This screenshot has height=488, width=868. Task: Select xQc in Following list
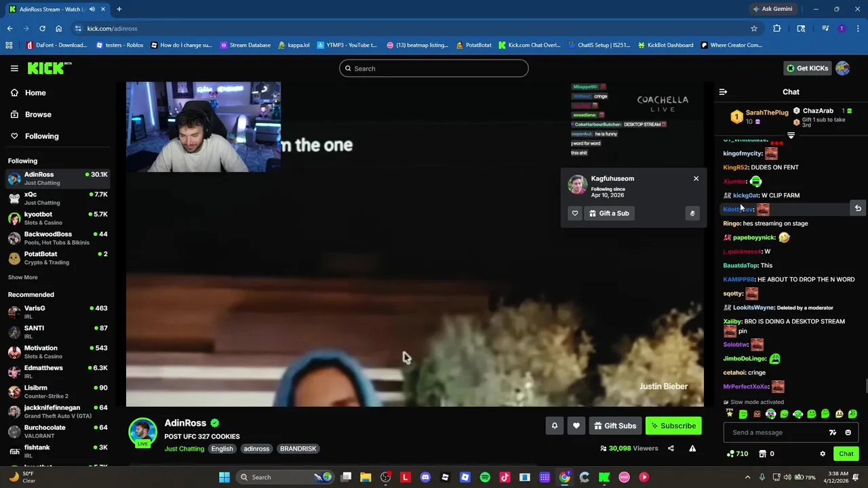coord(58,198)
